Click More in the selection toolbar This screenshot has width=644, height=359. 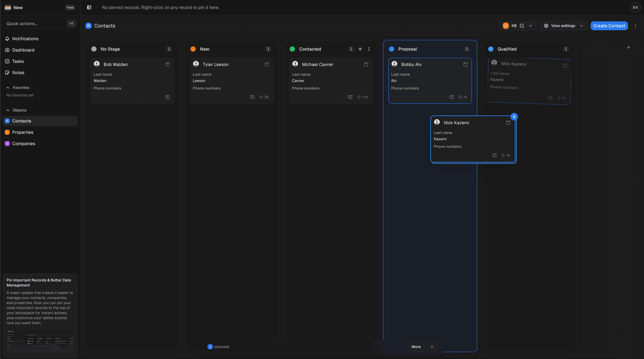pos(416,347)
